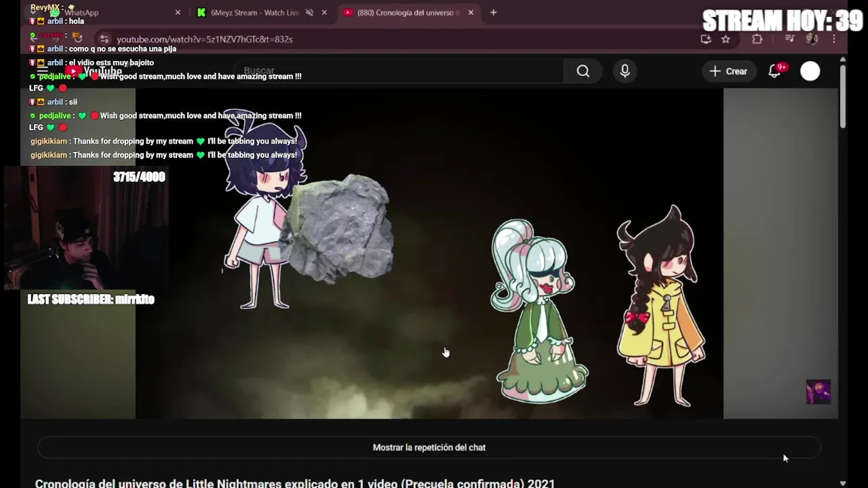Close the Cronología del universo tab

[x=471, y=12]
